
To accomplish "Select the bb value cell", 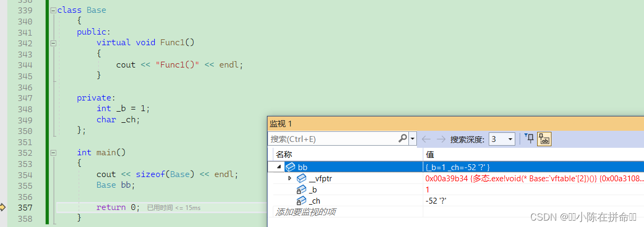I will click(533, 167).
